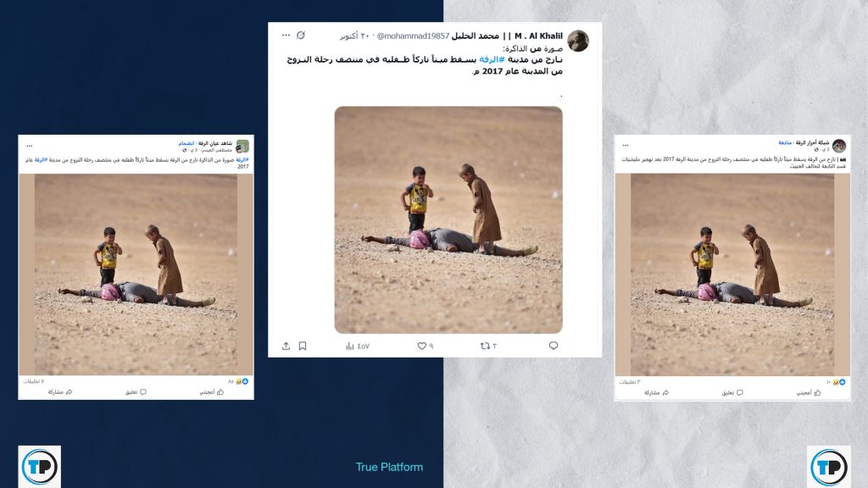Viewport: 868px width, 488px height.
Task: Click the reply icon on M. Al Khalil's tweet
Action: pyautogui.click(x=553, y=346)
